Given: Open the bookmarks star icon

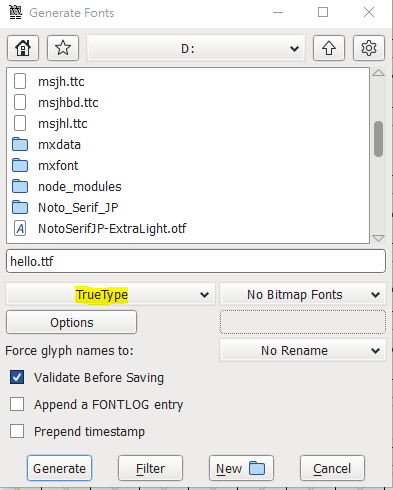Looking at the screenshot, I should (63, 48).
